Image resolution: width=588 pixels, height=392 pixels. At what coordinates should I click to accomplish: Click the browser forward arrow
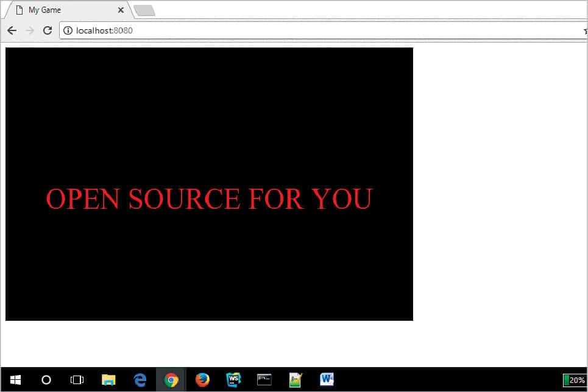tap(30, 30)
